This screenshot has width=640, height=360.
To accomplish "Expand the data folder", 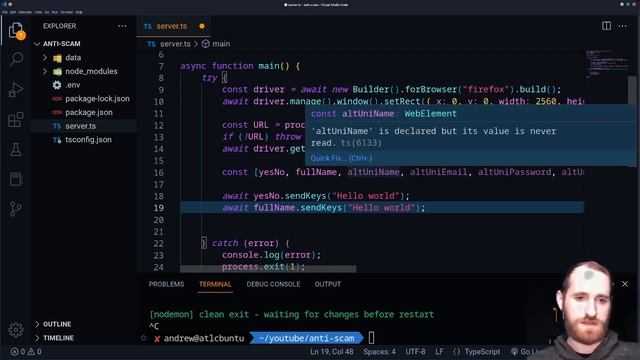I will 45,58.
